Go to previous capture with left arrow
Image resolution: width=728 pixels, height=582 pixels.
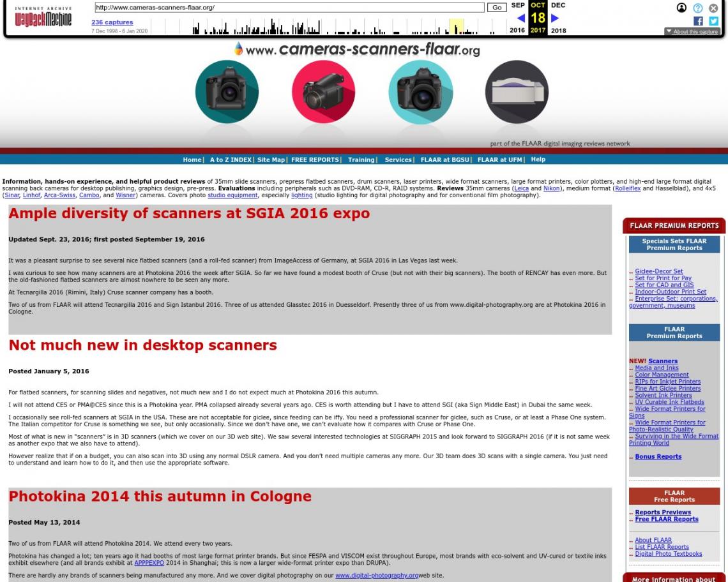click(x=521, y=18)
